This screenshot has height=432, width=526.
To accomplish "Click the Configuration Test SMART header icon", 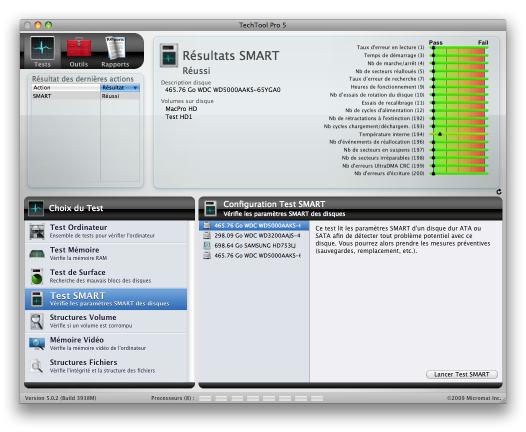I will (x=210, y=208).
